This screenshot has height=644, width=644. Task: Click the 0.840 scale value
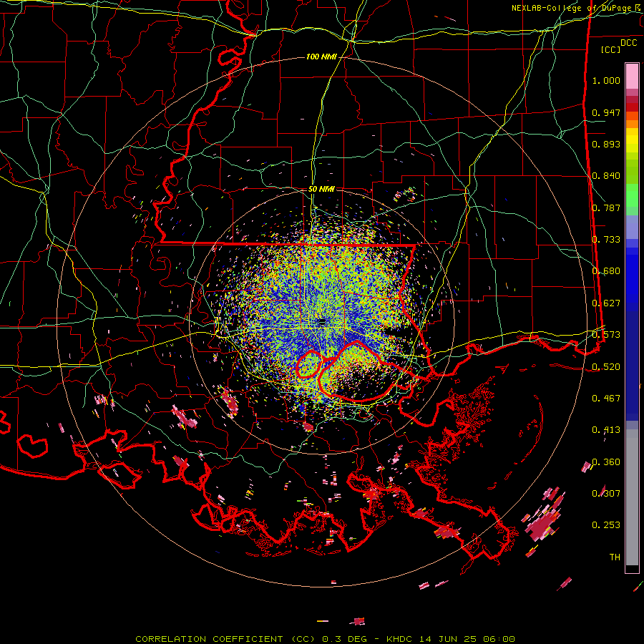click(606, 176)
